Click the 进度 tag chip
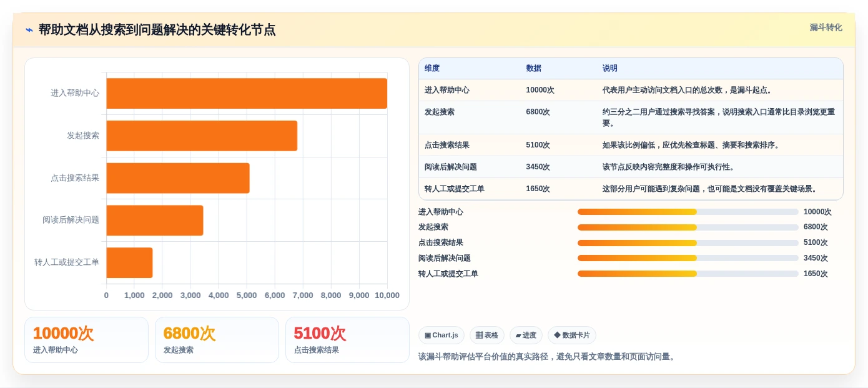 [x=526, y=336]
